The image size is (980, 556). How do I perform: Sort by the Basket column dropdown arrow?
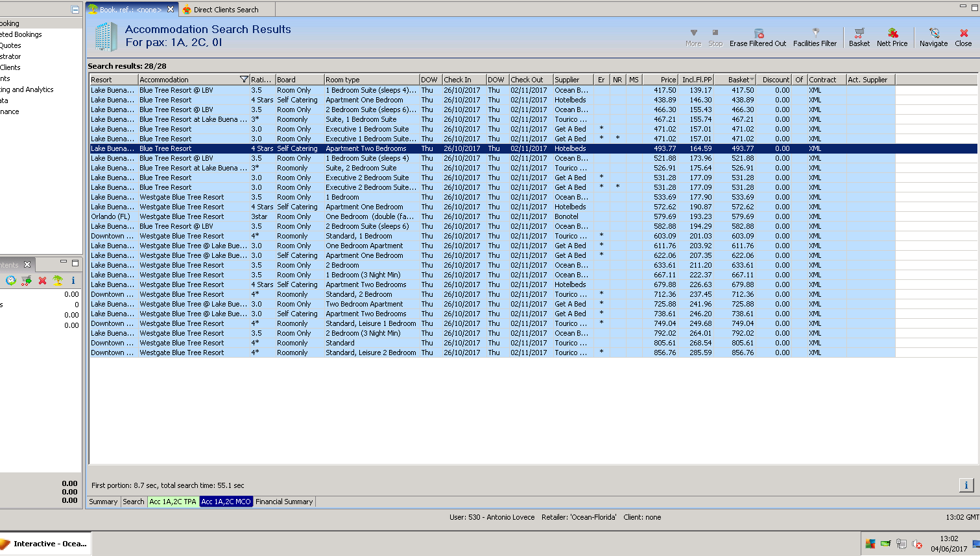click(x=752, y=80)
